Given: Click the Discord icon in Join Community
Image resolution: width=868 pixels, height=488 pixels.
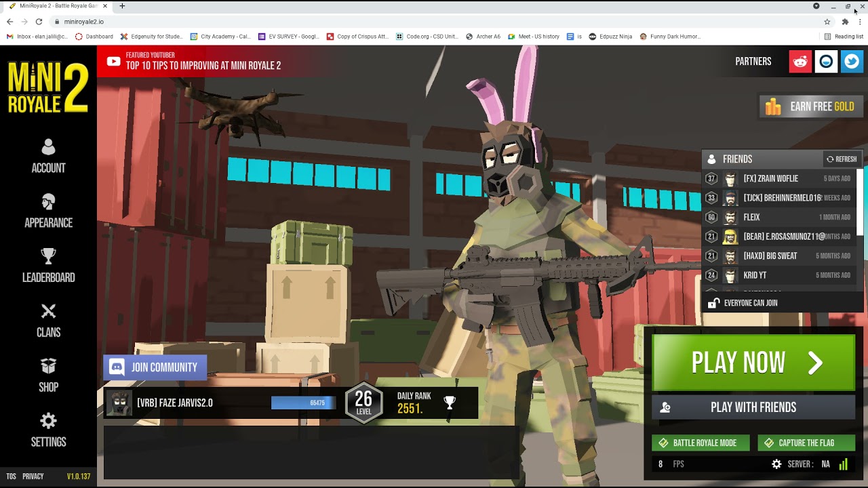Looking at the screenshot, I should point(117,367).
